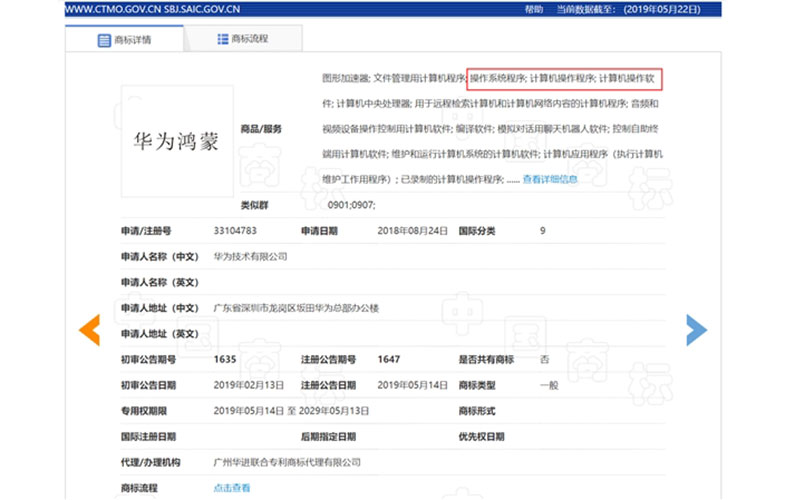785x500 pixels.
Task: Click the 点击查看 trademark flow link
Action: [231, 488]
